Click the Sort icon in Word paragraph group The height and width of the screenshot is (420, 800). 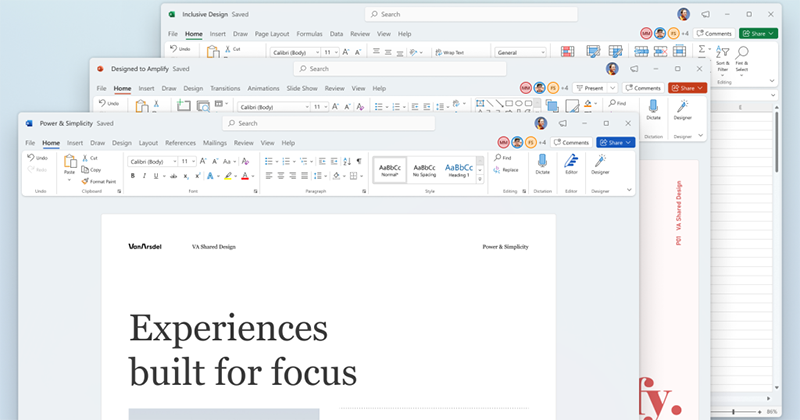tap(347, 161)
